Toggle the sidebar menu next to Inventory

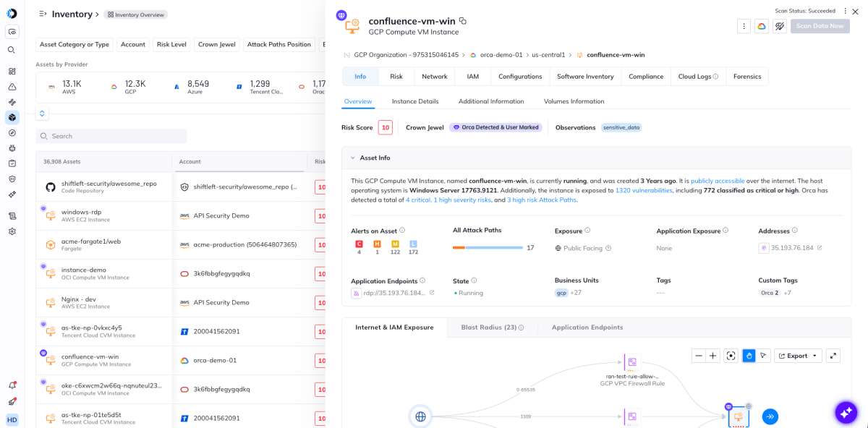click(43, 14)
